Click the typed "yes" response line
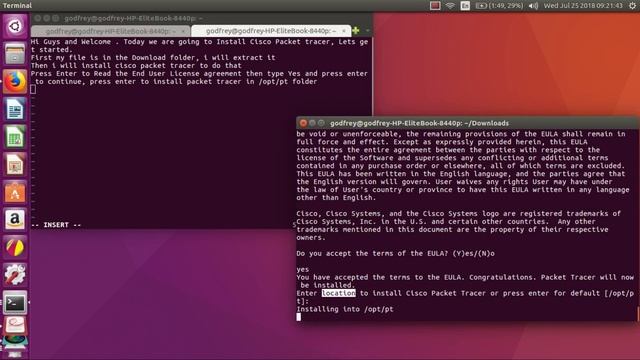Screen dimensions: 640x360 302,269
